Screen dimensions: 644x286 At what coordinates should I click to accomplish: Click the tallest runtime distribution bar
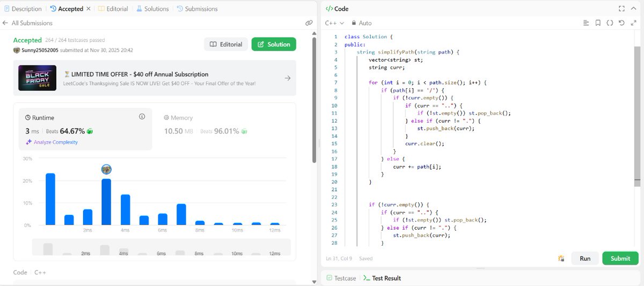tap(50, 199)
